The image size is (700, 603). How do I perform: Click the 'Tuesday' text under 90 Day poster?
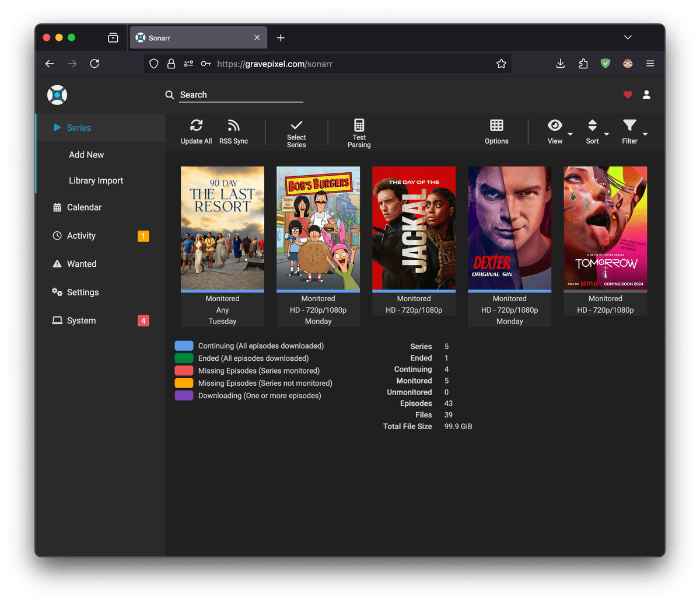click(x=222, y=321)
